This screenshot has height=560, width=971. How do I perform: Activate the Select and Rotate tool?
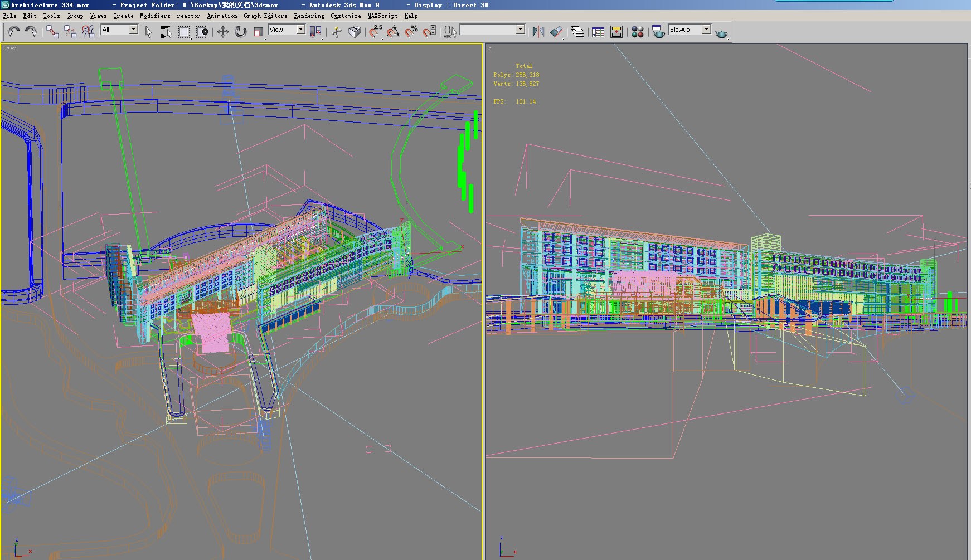tap(240, 32)
